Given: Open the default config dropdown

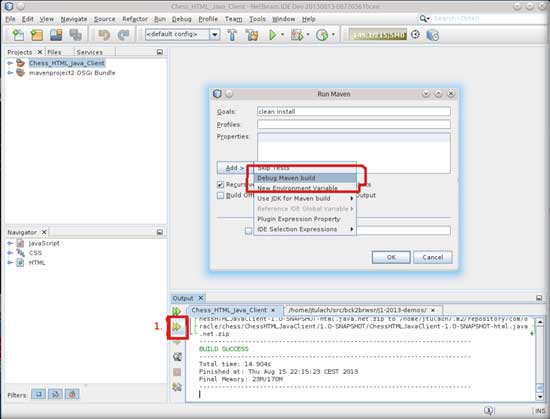Looking at the screenshot, I should [215, 34].
